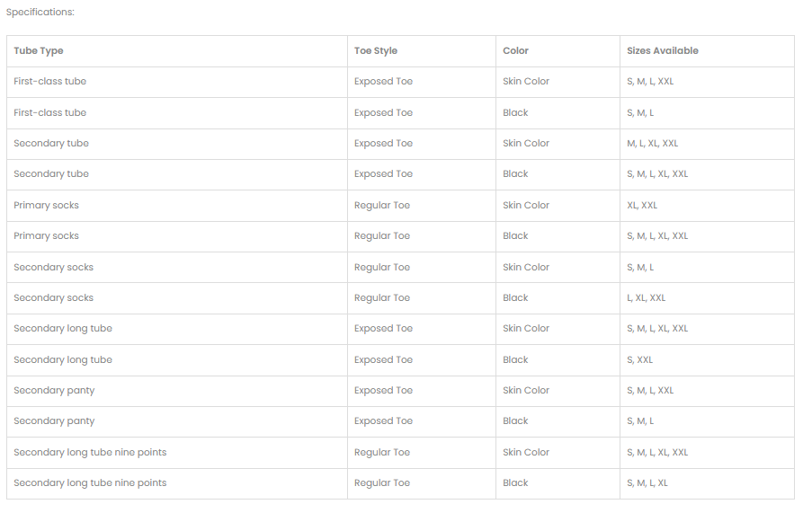Select Primary socks cell in Black row
Viewport: 812px width, 513px height.
tap(47, 236)
